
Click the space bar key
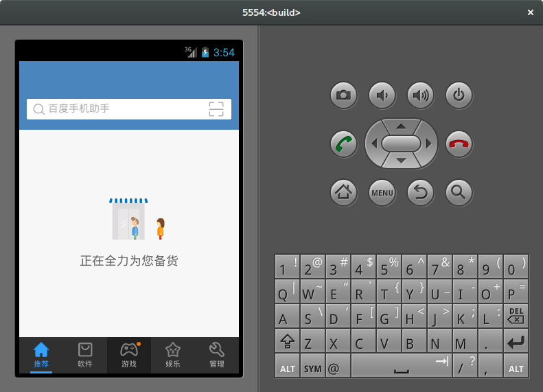[x=402, y=366]
